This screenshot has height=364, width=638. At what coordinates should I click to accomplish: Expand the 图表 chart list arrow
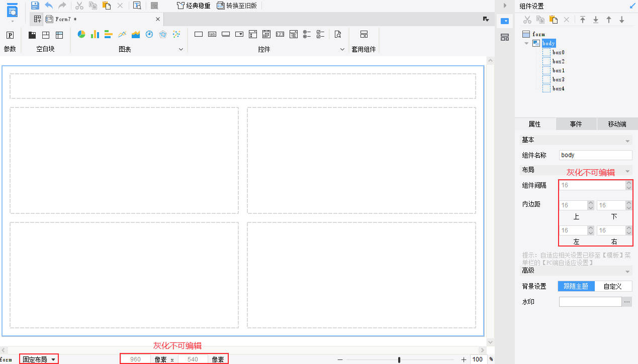(x=181, y=50)
